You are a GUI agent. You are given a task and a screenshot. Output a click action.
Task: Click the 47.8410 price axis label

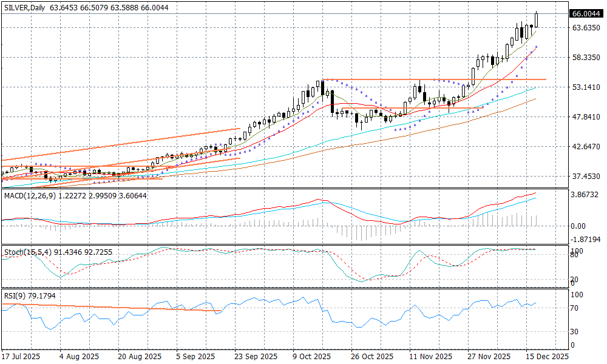click(x=586, y=117)
